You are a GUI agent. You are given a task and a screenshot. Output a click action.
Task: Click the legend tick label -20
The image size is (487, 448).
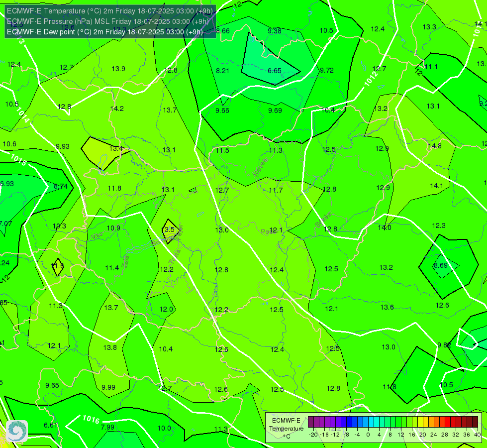pos(313,435)
